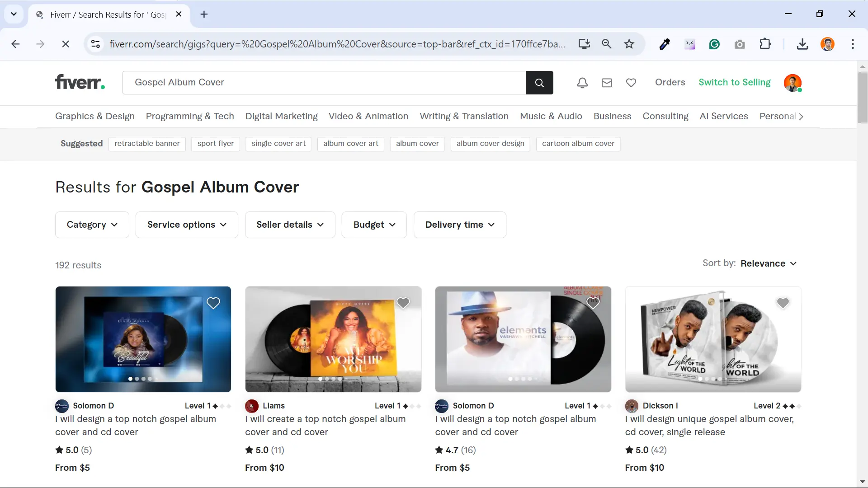Install app icon in address bar
868x488 pixels.
coord(584,44)
